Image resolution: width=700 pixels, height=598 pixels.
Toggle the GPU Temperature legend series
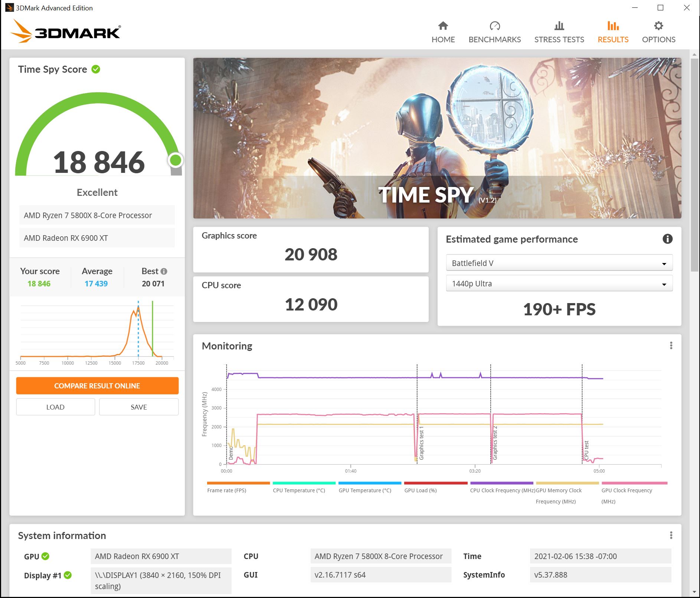(365, 490)
